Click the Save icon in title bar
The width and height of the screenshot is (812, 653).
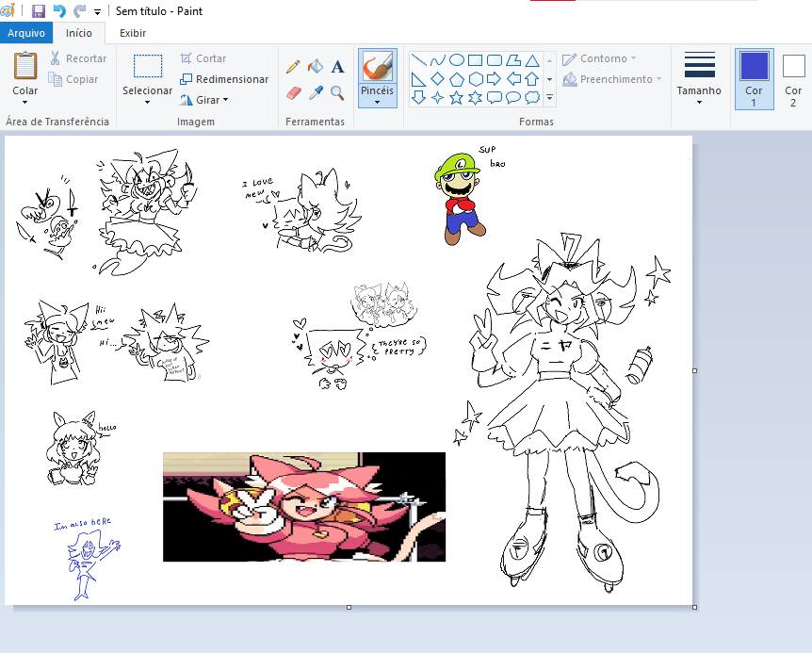pyautogui.click(x=39, y=11)
